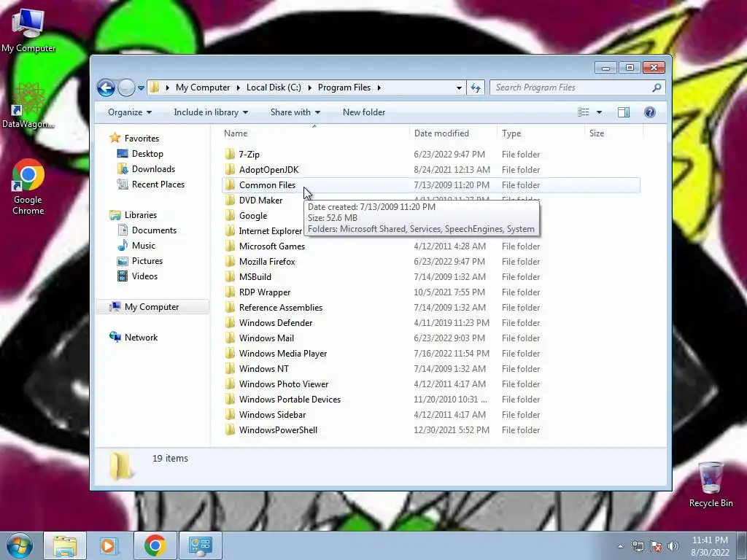This screenshot has width=747, height=560.
Task: Open the Recycle Bin desktop icon
Action: click(x=711, y=485)
